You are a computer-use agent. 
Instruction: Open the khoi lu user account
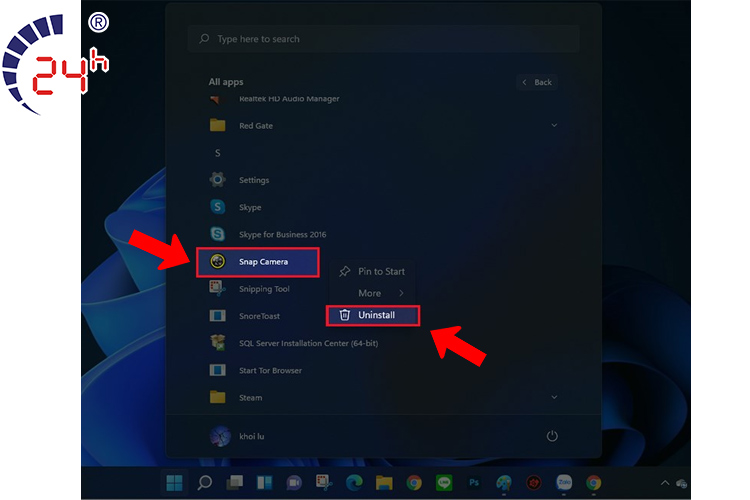click(242, 437)
